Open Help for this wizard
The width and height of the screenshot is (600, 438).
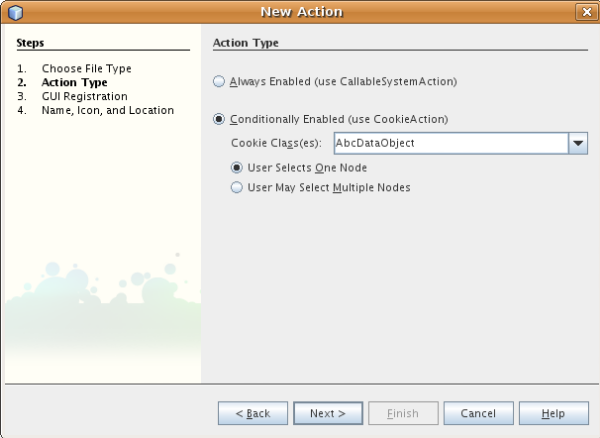click(x=554, y=413)
